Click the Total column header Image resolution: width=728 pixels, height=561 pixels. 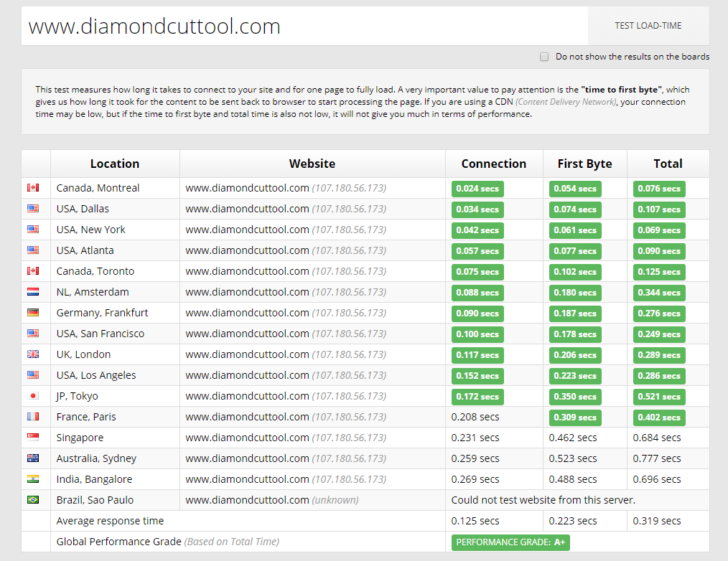668,164
